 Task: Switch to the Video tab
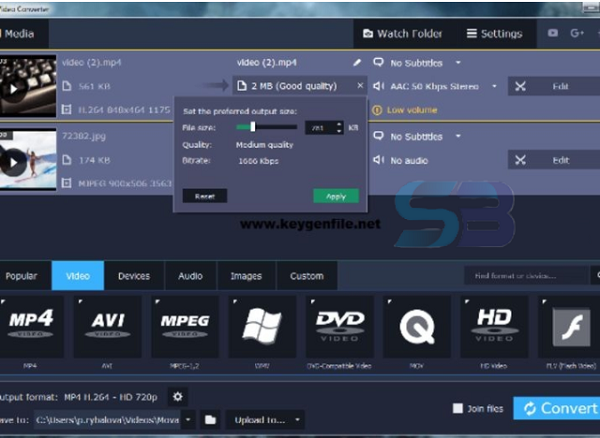[78, 276]
